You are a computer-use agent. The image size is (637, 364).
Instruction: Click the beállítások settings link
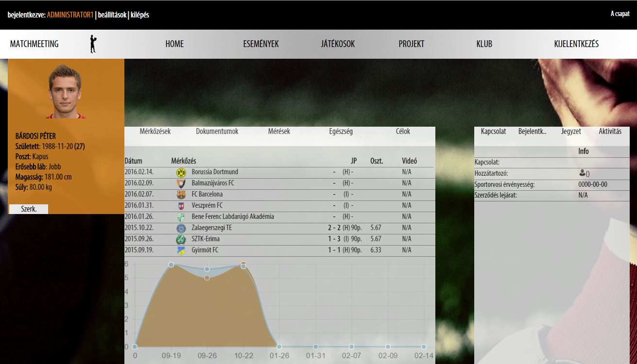[x=112, y=15]
